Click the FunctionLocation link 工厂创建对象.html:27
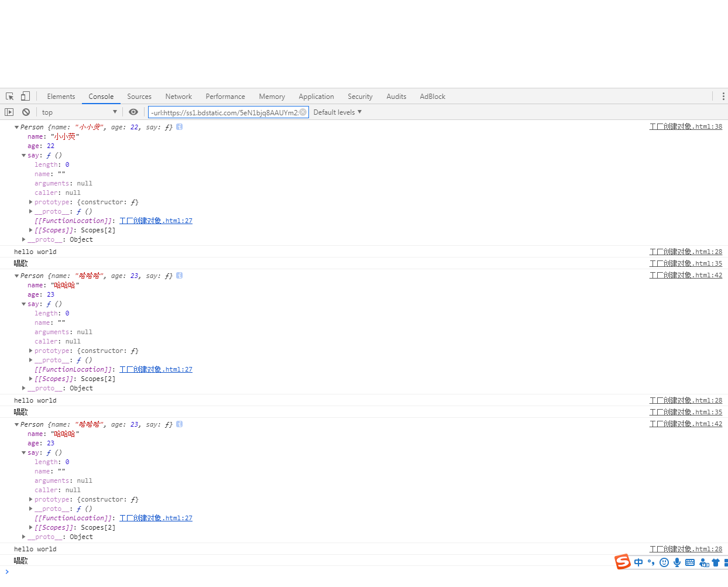This screenshot has width=728, height=587. pos(156,221)
